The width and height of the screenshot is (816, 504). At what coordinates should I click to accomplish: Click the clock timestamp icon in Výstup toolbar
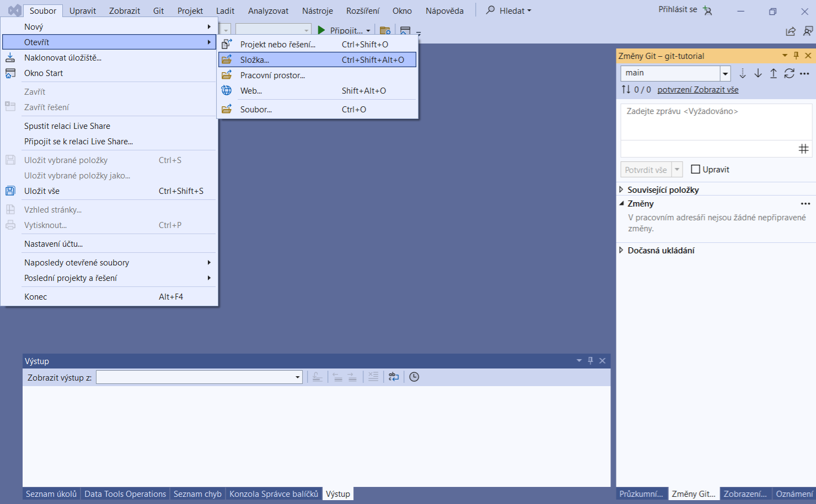tap(414, 377)
